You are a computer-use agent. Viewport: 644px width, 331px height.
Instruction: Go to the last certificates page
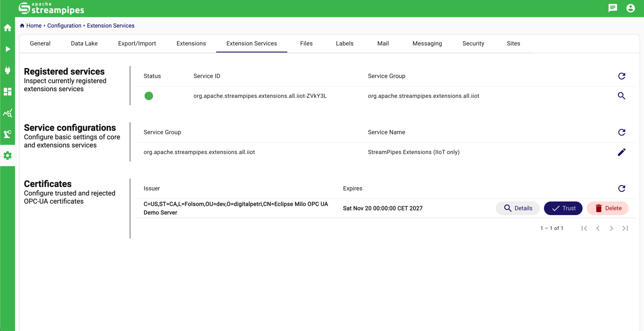pyautogui.click(x=625, y=228)
